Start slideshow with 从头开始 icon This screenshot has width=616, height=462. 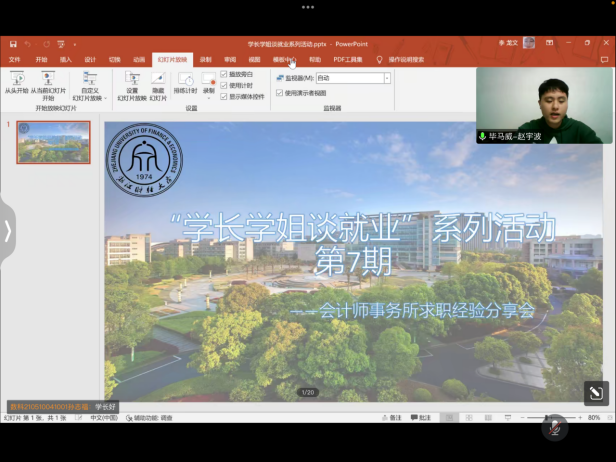[16, 80]
